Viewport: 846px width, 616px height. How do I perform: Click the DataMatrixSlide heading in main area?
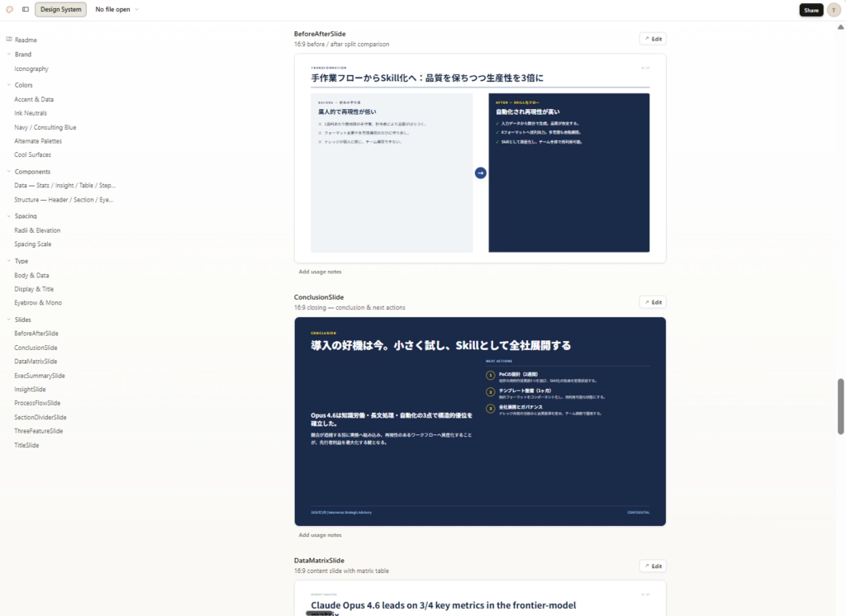[x=319, y=561]
